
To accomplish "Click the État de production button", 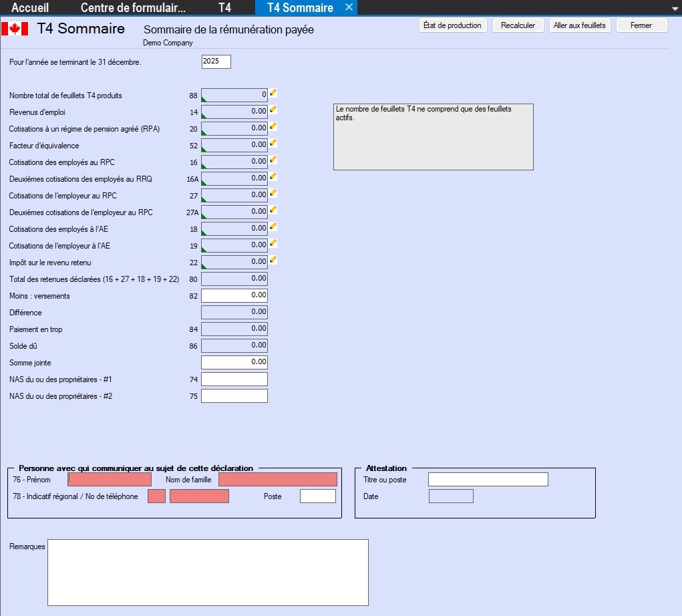I will [x=452, y=25].
